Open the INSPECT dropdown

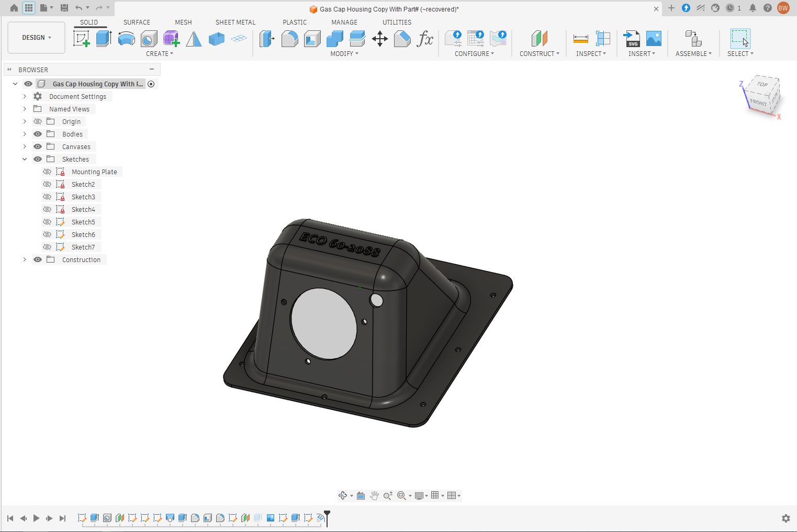(x=591, y=53)
